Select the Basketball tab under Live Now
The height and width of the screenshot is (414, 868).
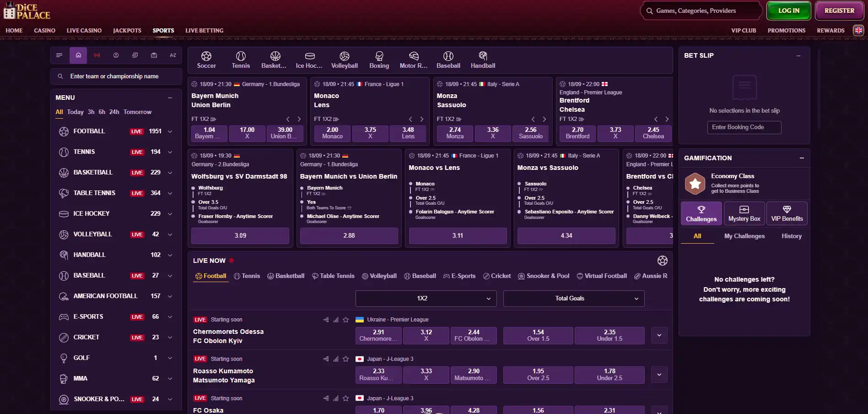pyautogui.click(x=286, y=276)
